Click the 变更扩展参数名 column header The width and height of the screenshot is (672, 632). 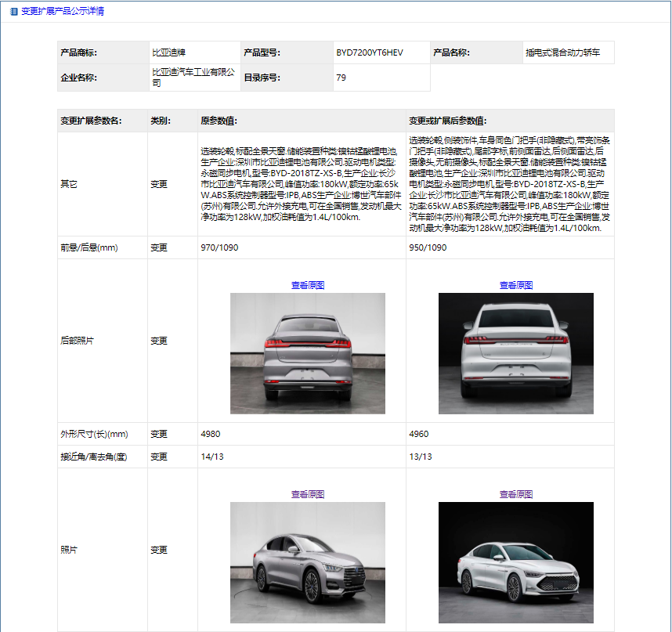pos(91,121)
